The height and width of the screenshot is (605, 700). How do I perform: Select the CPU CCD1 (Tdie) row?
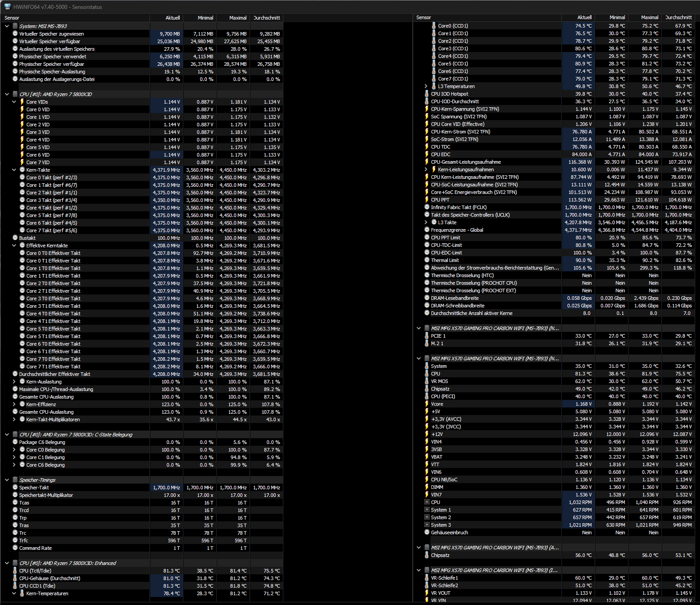coord(142,586)
